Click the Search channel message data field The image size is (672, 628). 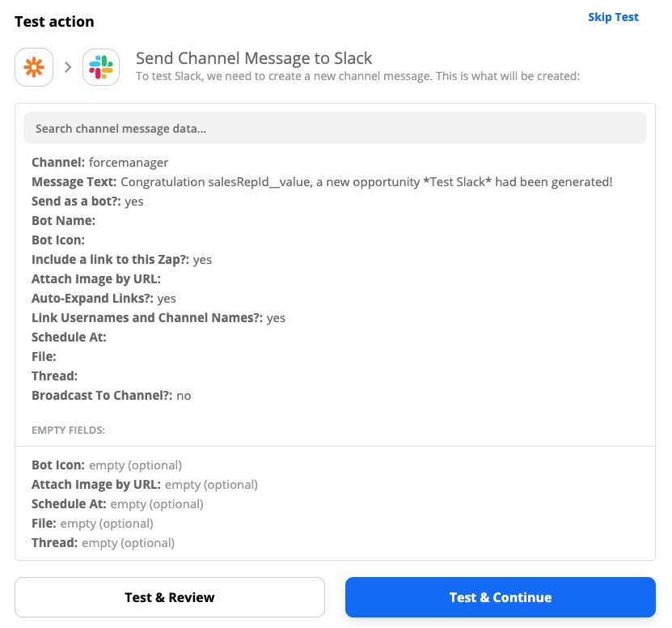click(335, 128)
